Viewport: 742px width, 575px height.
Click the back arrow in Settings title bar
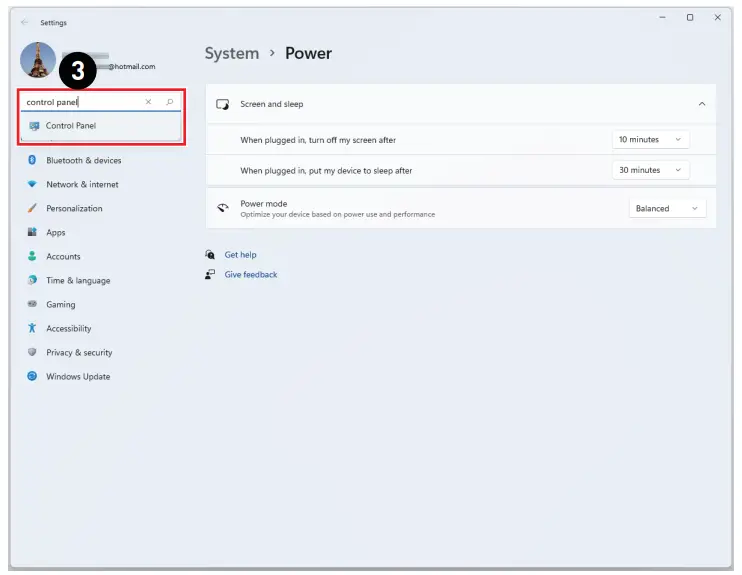[x=24, y=21]
